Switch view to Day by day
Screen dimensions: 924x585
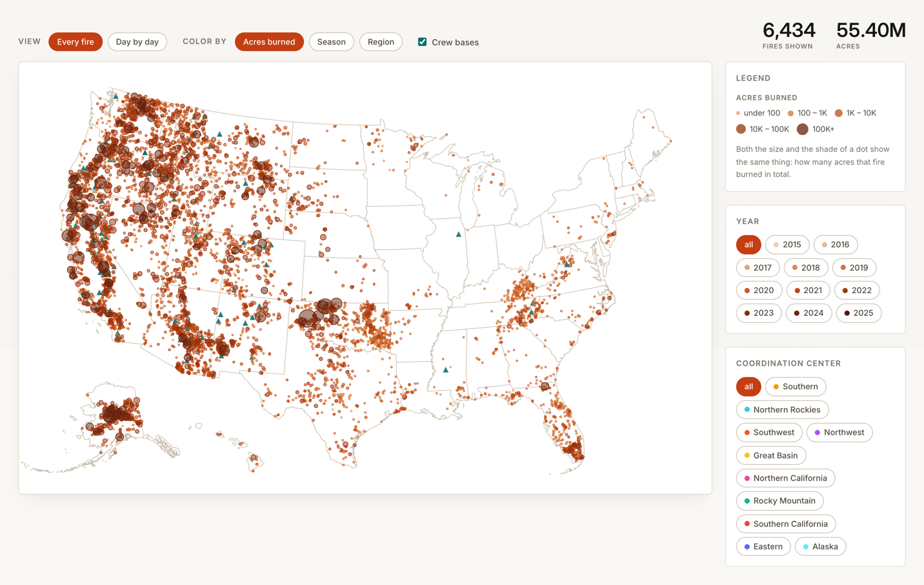coord(137,42)
